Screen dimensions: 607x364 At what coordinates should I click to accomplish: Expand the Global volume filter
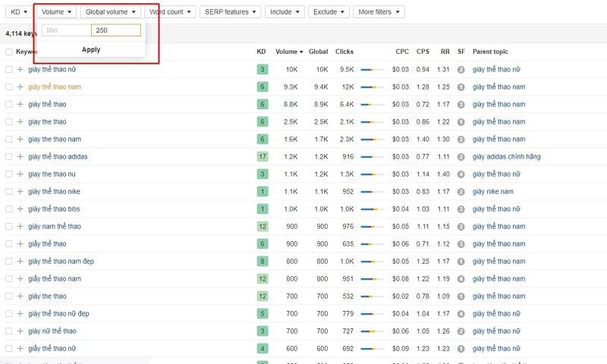(111, 12)
